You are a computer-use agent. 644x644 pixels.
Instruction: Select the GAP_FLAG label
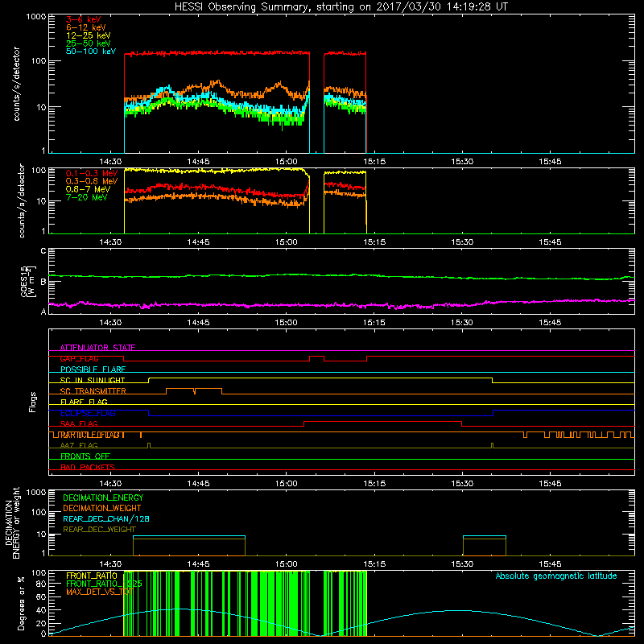tap(79, 358)
